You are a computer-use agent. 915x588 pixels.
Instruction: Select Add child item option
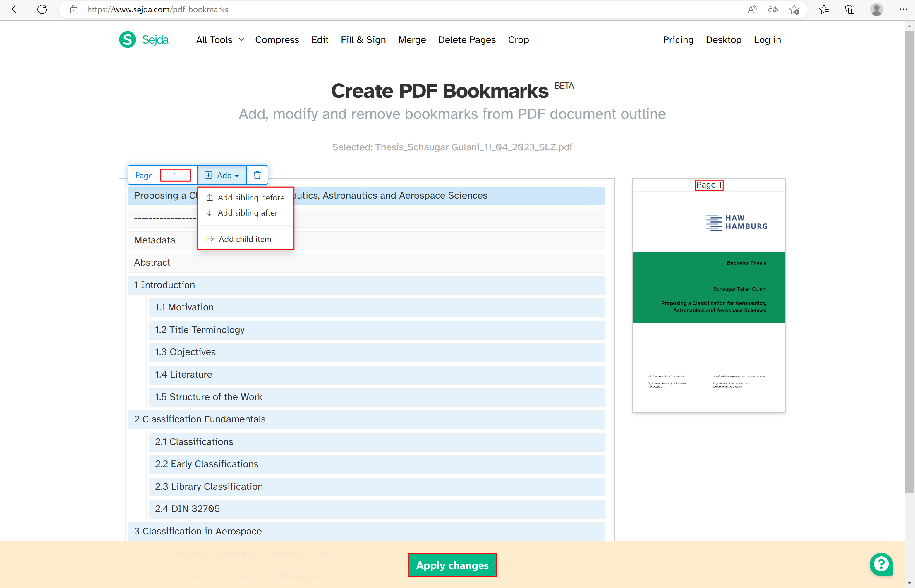(x=244, y=239)
